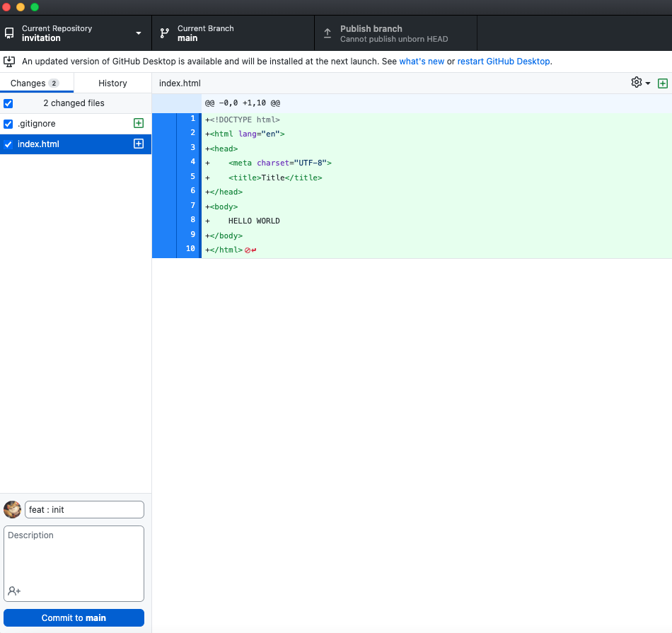Select the index.html file row
This screenshot has height=633, width=672.
click(x=76, y=144)
